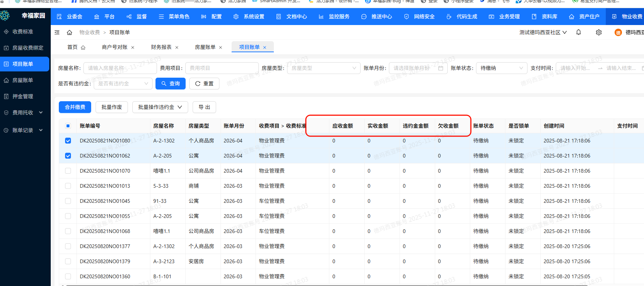Click the home icon in breadcrumb
This screenshot has height=286, width=644.
(x=69, y=32)
